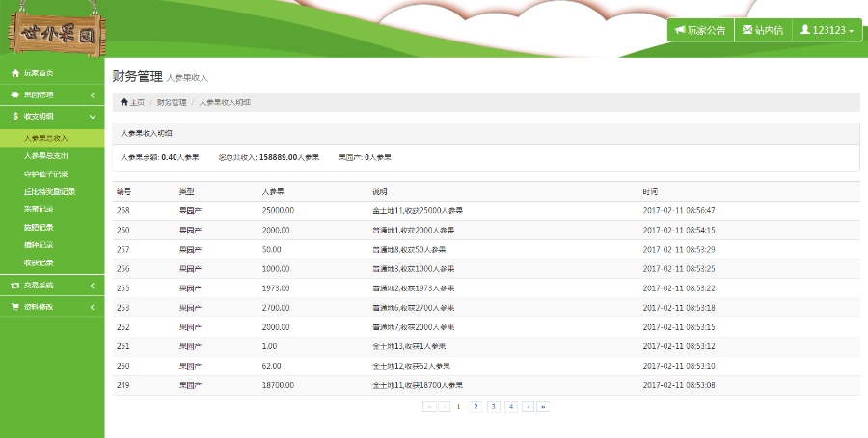868x438 pixels.
Task: Click description 普通地1,收获2000人参果
Action: (x=413, y=230)
